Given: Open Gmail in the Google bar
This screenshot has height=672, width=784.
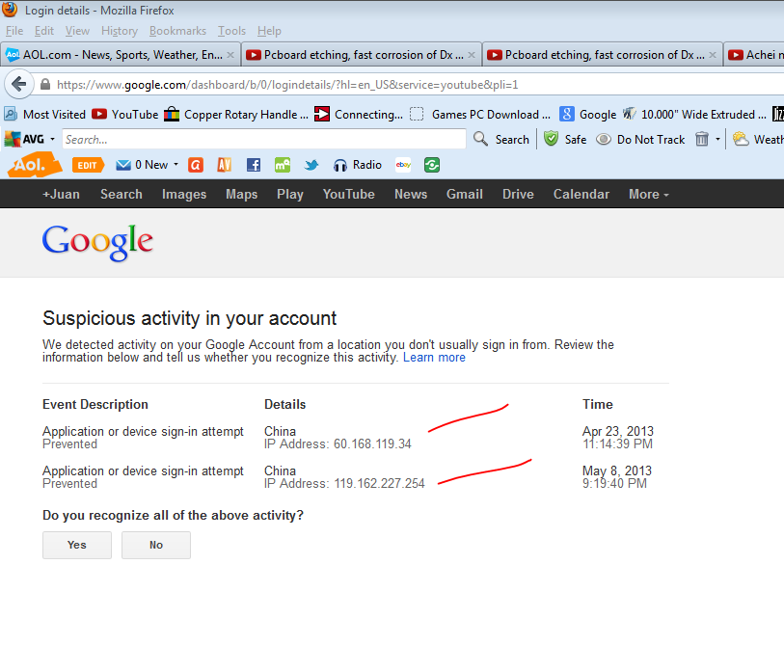Looking at the screenshot, I should [465, 194].
